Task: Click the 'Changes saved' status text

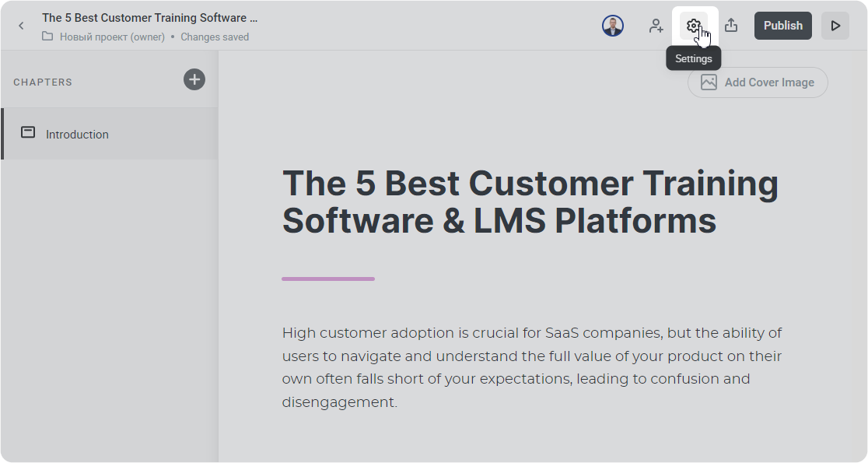Action: coord(215,37)
